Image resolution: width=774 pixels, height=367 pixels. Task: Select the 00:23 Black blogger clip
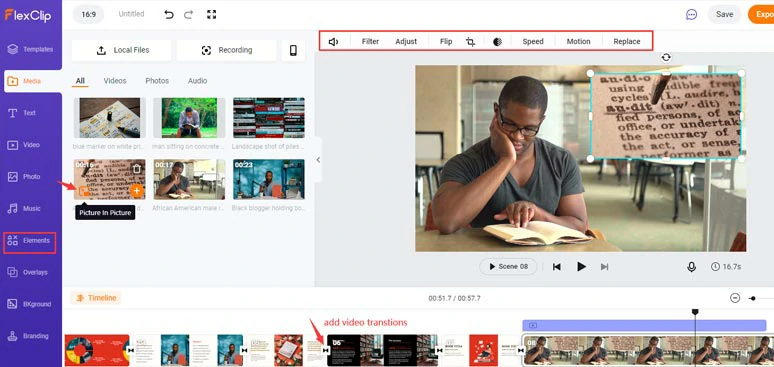point(269,179)
